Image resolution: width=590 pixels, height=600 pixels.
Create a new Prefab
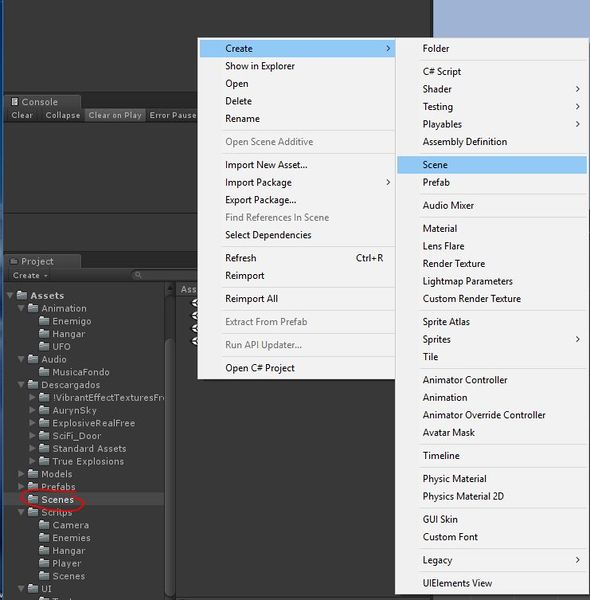click(492, 183)
